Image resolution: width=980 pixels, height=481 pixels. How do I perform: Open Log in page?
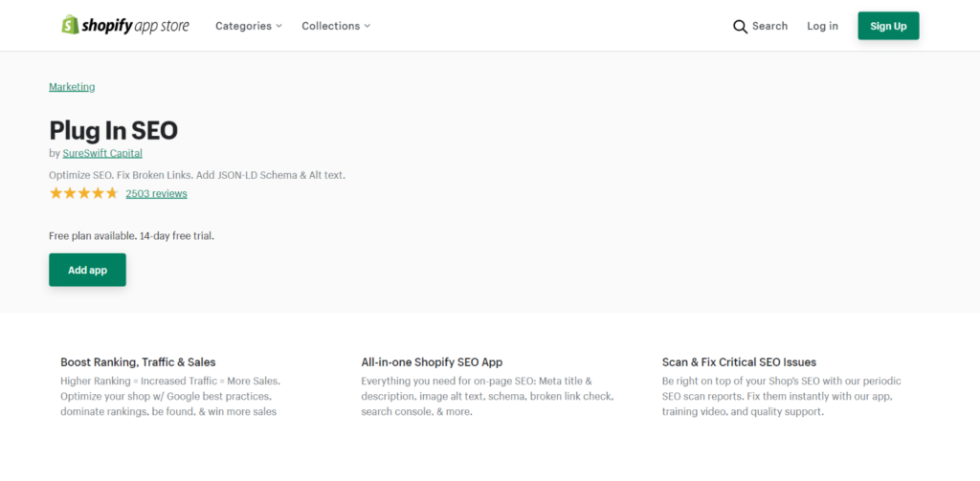tap(822, 26)
